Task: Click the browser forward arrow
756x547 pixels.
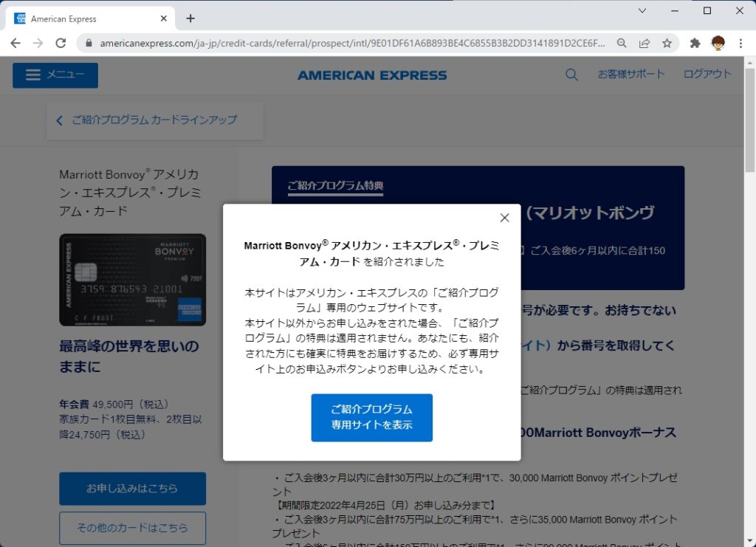Action: (x=38, y=43)
